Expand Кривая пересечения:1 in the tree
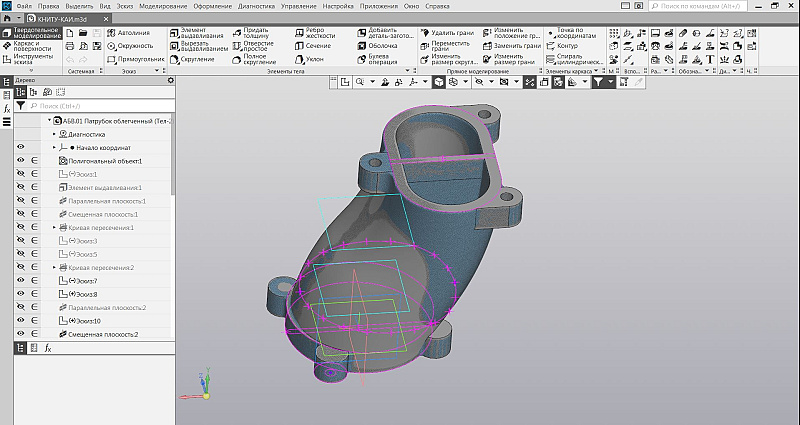This screenshot has width=800, height=425. (x=54, y=228)
